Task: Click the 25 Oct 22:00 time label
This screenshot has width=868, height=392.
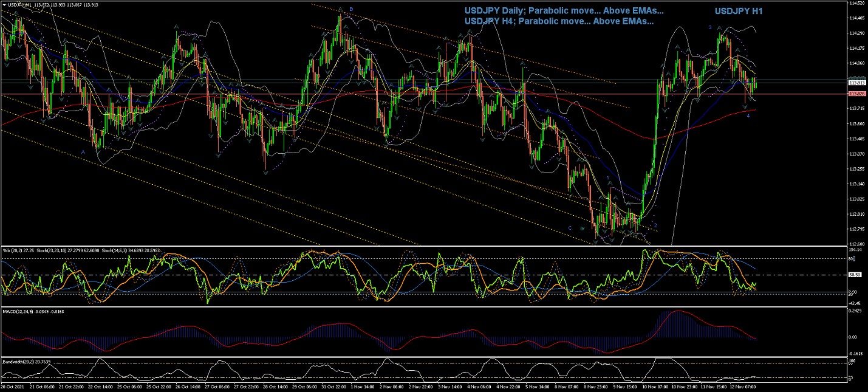Action: pos(159,386)
